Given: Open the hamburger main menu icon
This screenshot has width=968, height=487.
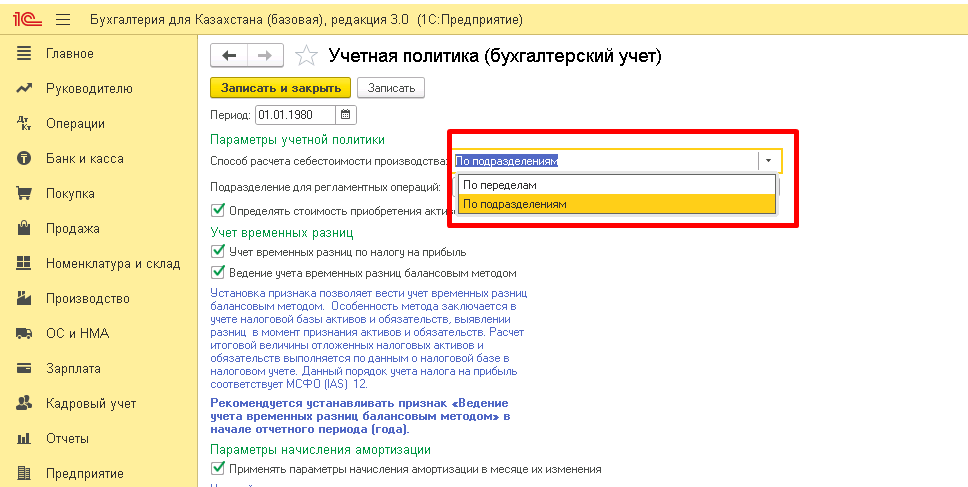Looking at the screenshot, I should [x=63, y=19].
